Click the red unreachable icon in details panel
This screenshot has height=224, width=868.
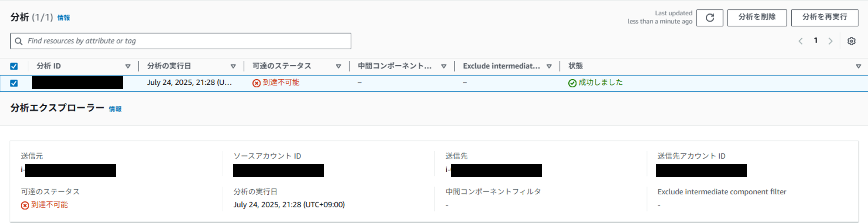click(x=25, y=205)
